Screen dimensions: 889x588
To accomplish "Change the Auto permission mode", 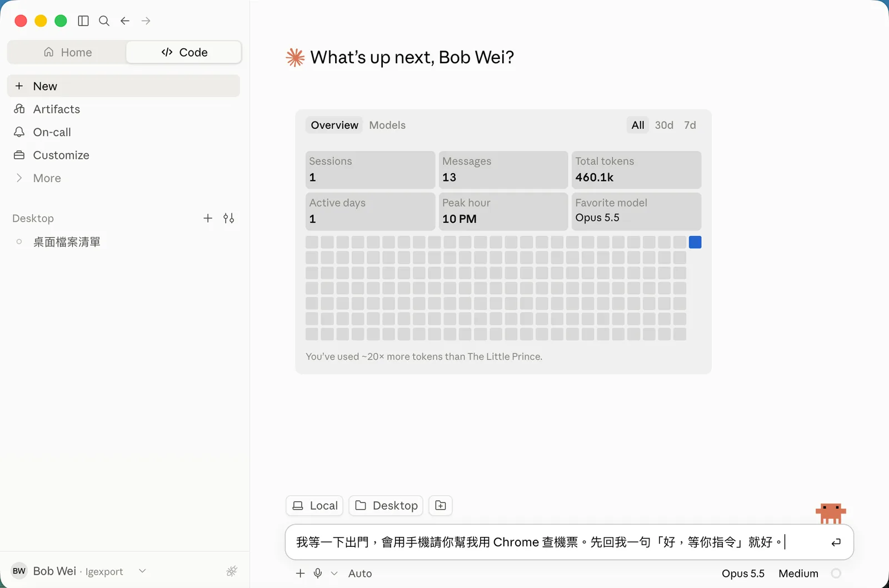I will (360, 574).
